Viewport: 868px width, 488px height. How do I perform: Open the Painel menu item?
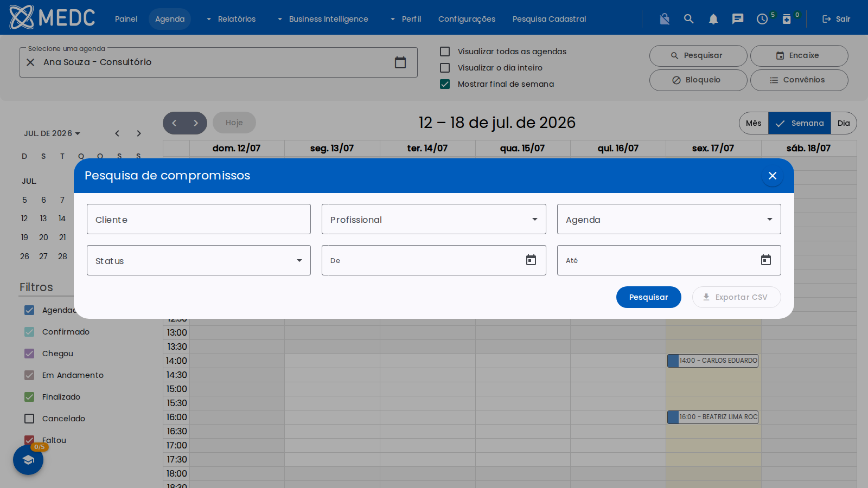[x=126, y=19]
